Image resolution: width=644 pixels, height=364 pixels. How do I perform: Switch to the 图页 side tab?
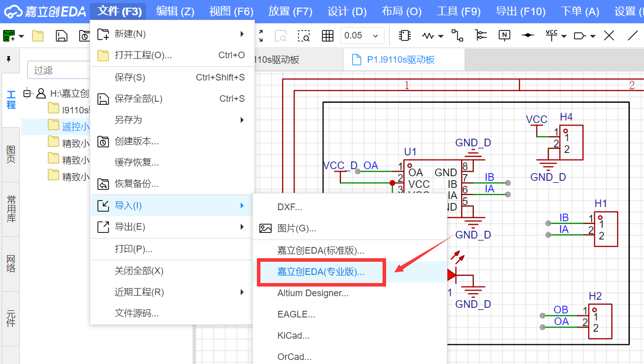pyautogui.click(x=11, y=154)
